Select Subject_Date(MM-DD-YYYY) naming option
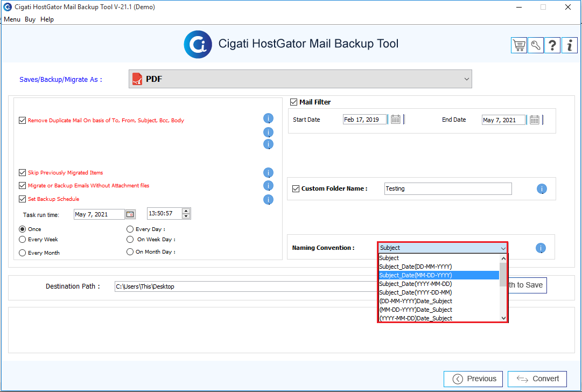Image resolution: width=582 pixels, height=392 pixels. pyautogui.click(x=439, y=275)
